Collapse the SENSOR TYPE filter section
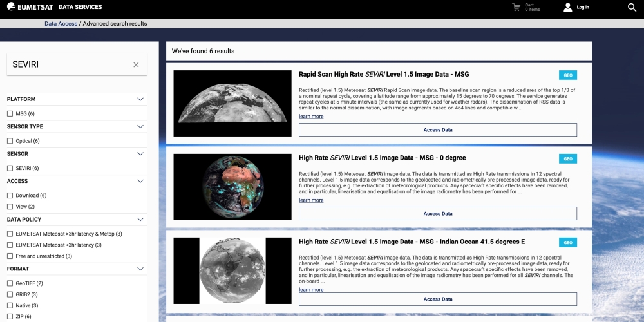This screenshot has height=322, width=644. point(140,126)
